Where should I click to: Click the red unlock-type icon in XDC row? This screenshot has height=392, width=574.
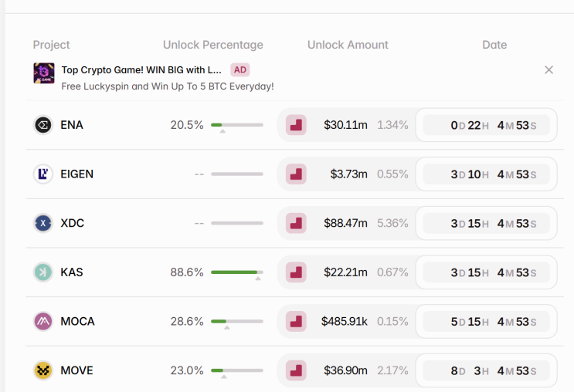pyautogui.click(x=296, y=223)
